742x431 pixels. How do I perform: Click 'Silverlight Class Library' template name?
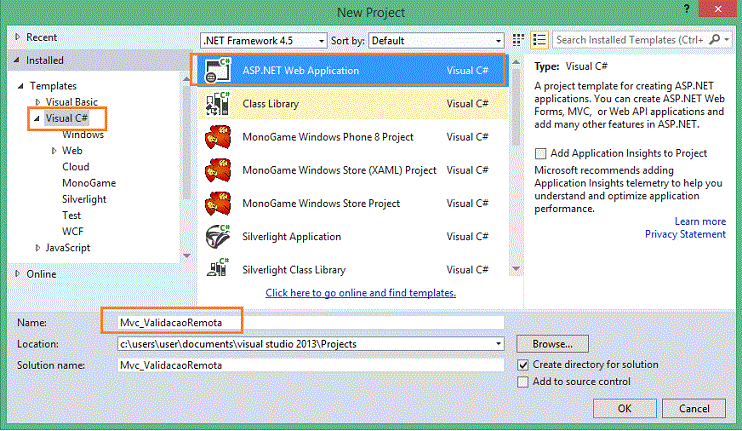pyautogui.click(x=294, y=270)
